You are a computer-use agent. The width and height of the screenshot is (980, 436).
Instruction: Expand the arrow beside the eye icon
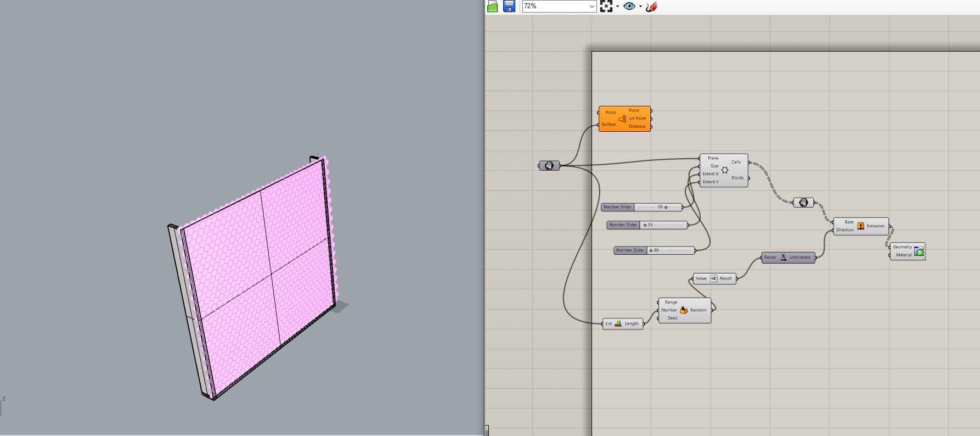click(640, 7)
